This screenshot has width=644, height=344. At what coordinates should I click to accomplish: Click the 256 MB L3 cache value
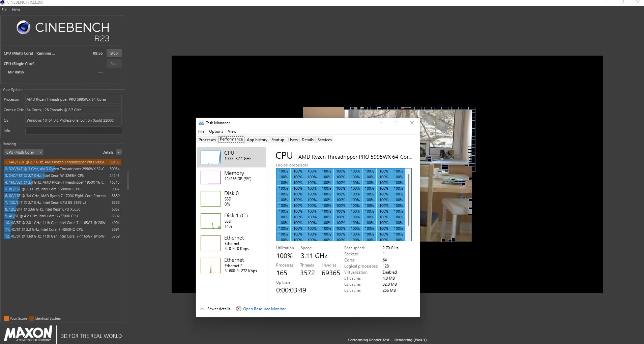click(x=389, y=290)
